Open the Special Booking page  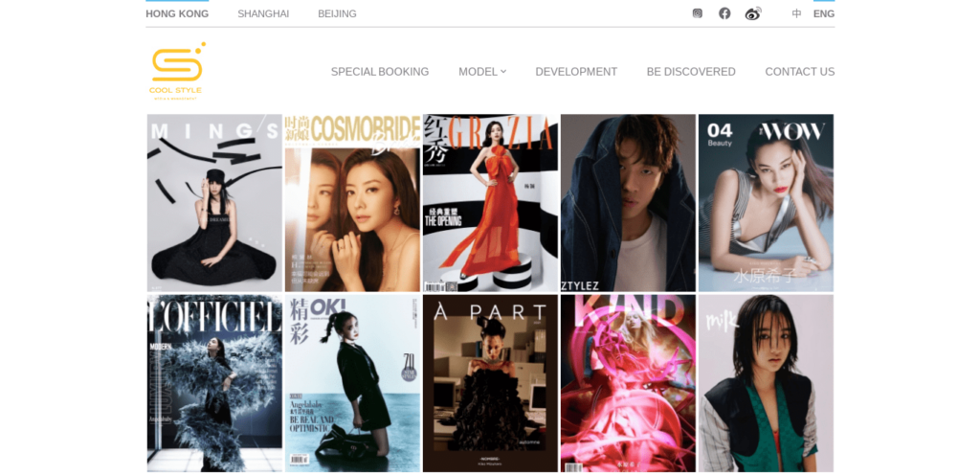(380, 72)
